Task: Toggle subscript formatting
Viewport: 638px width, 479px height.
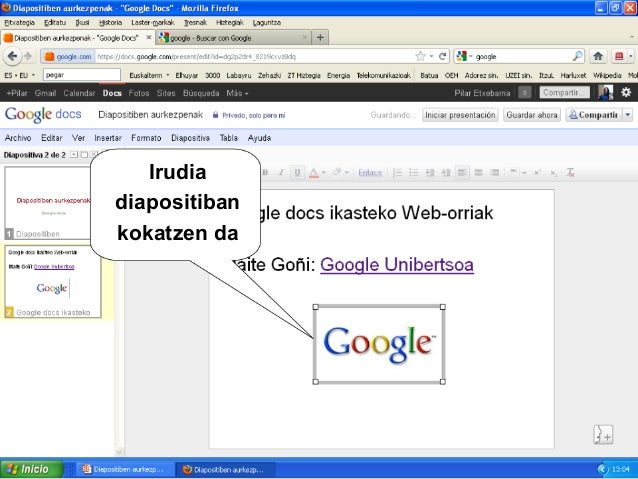Action: tap(553, 173)
